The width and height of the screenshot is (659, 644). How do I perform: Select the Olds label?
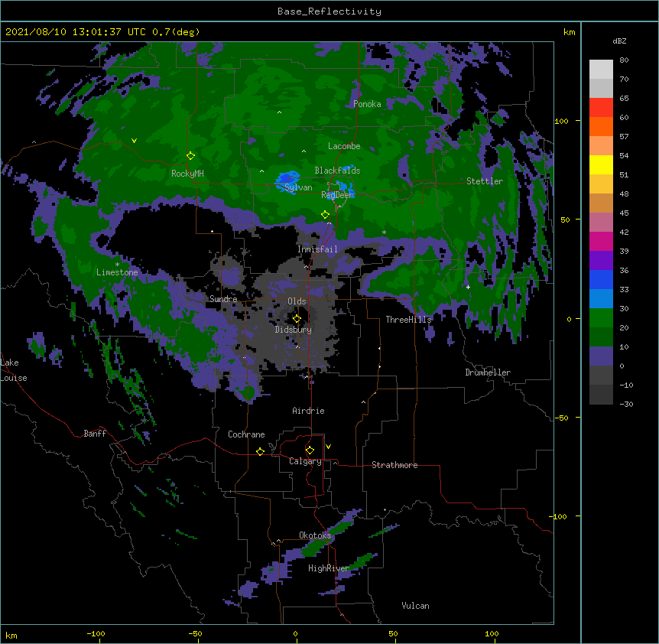click(x=297, y=301)
